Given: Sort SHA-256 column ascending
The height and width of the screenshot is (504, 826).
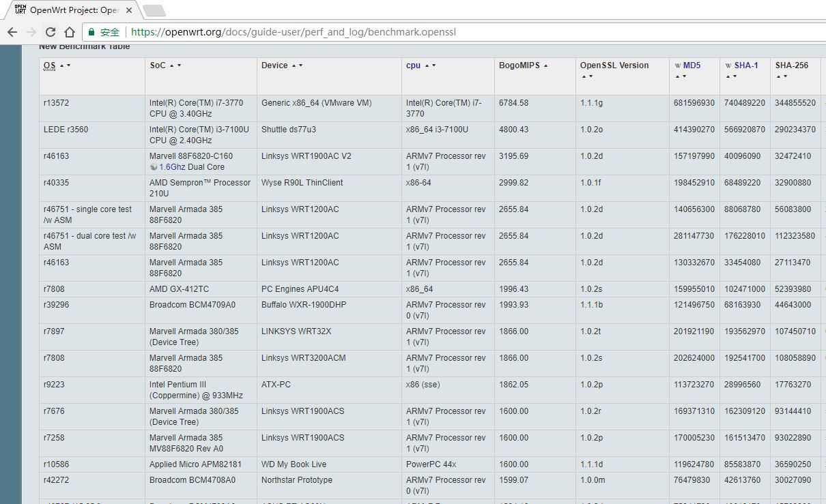Looking at the screenshot, I should pos(778,76).
